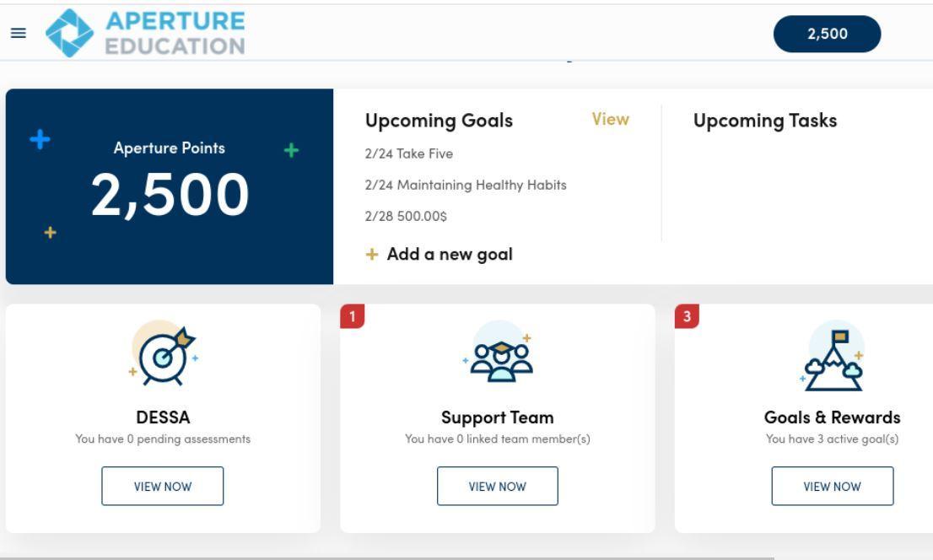This screenshot has width=933, height=560.
Task: Click the red badge on Support Team
Action: point(351,315)
